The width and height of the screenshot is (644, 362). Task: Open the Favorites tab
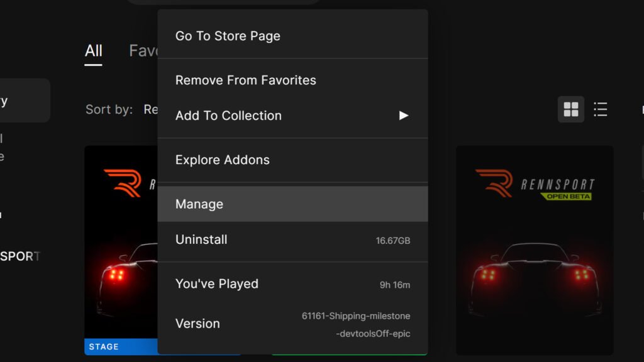tap(143, 51)
